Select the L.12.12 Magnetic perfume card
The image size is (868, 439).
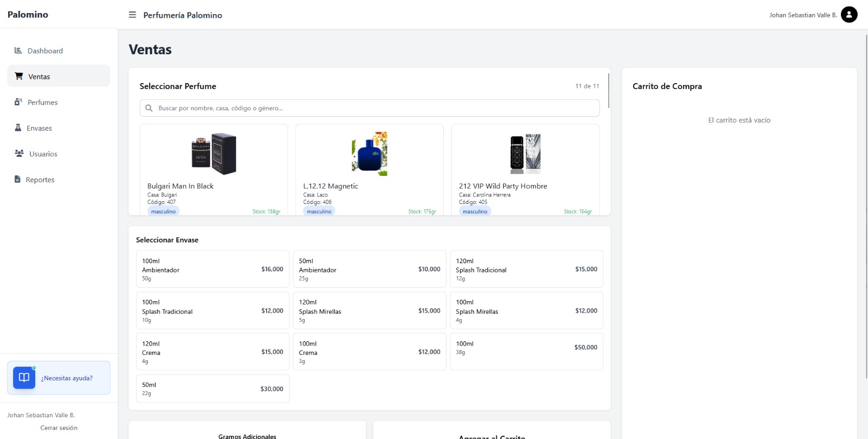click(369, 170)
